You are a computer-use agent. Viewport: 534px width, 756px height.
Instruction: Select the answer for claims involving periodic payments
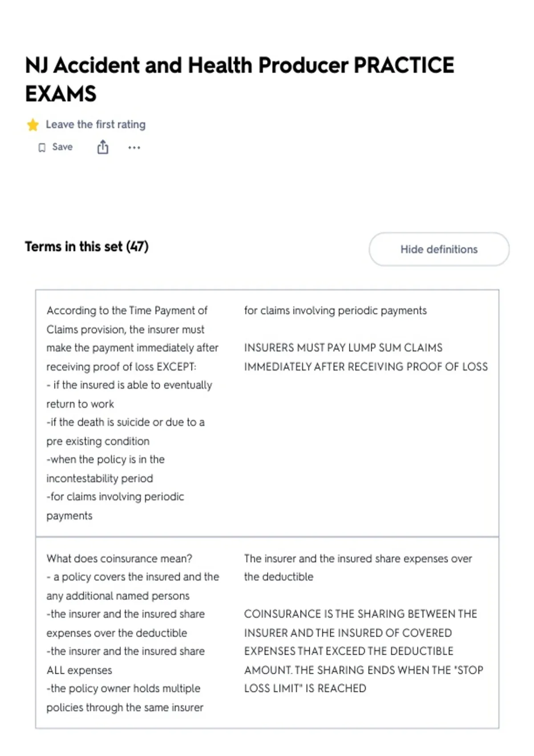(x=336, y=310)
